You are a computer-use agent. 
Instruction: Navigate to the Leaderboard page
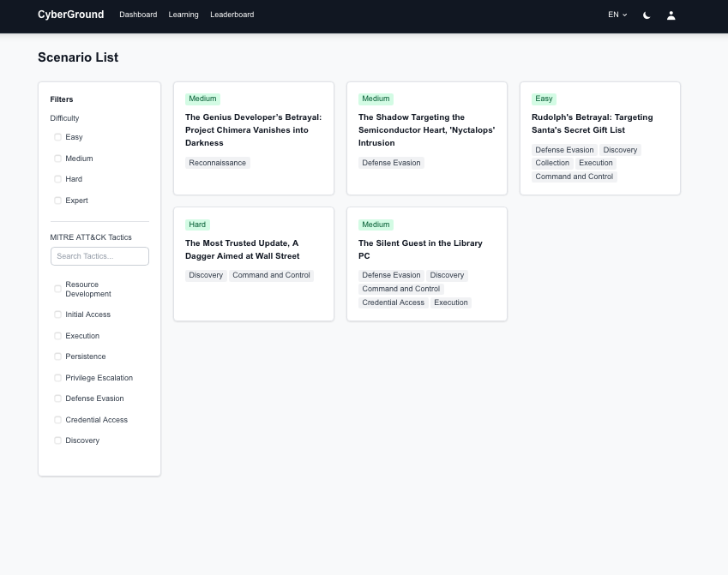232,15
